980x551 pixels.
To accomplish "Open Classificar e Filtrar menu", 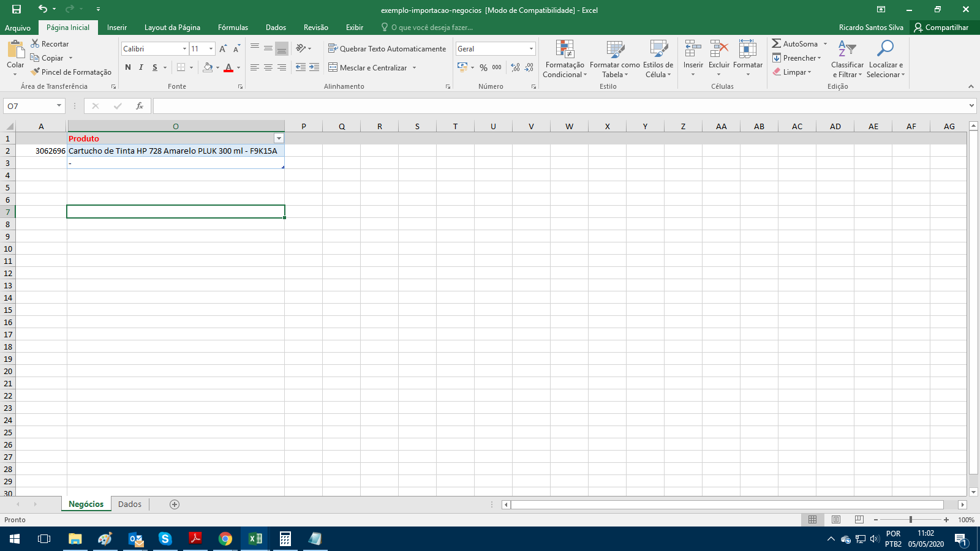I will pyautogui.click(x=847, y=59).
